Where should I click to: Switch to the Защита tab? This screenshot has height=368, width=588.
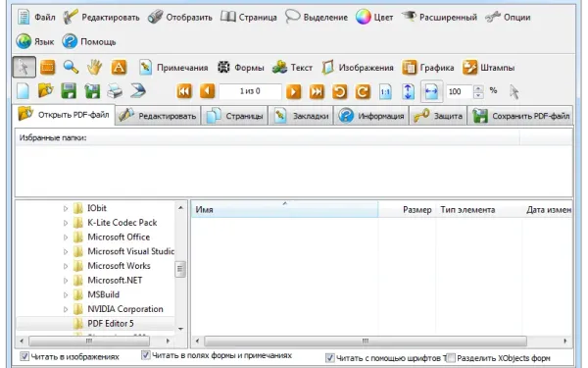click(438, 116)
